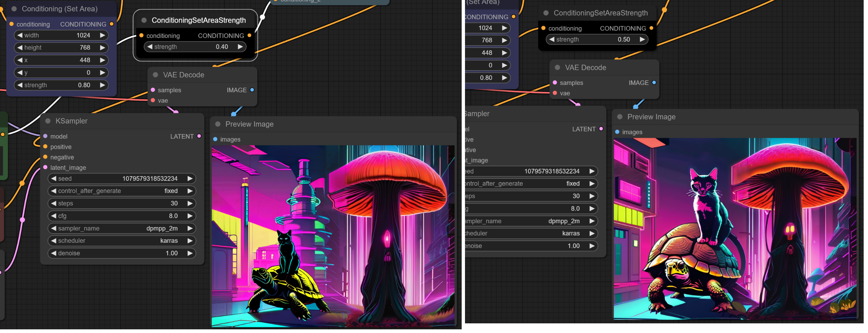Click the positive input port on KSampler

click(45, 147)
